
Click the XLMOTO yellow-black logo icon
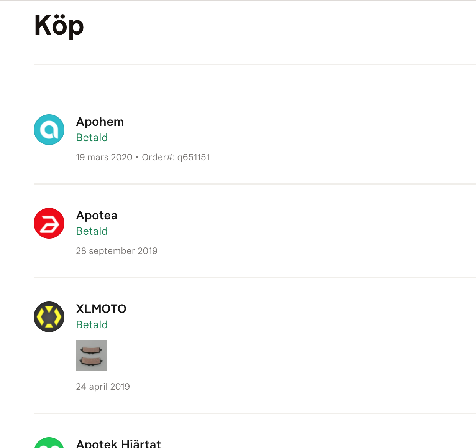click(49, 317)
